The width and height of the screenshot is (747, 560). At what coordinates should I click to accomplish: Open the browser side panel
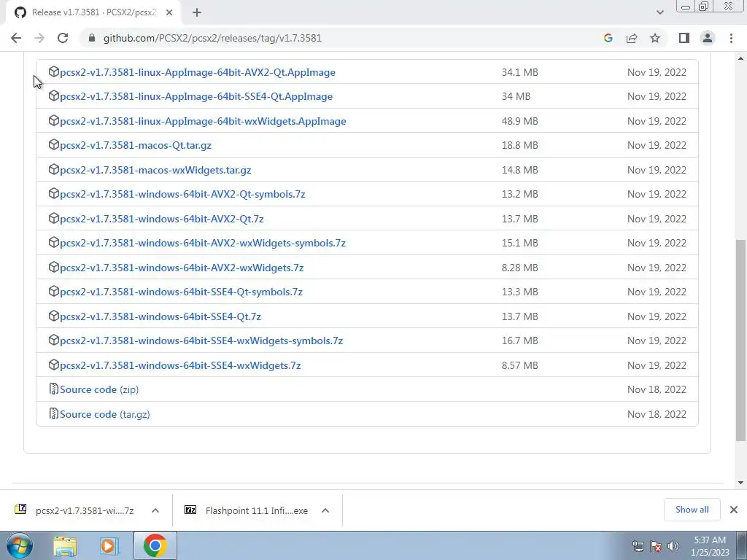point(684,38)
